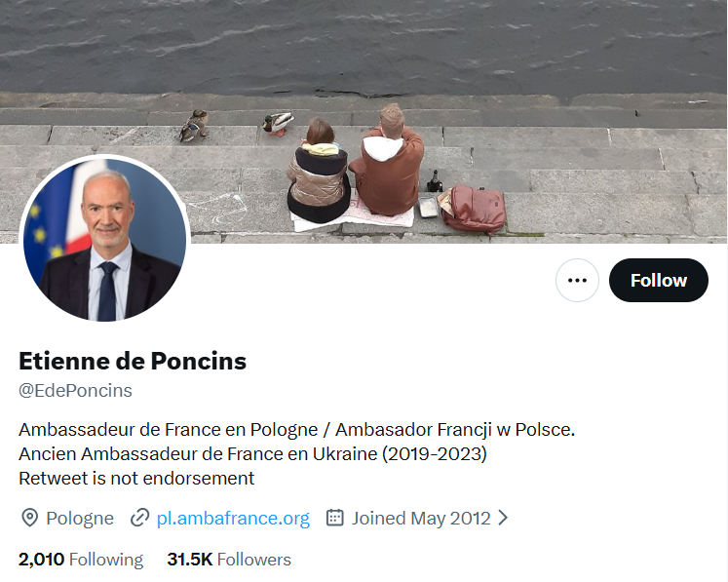The height and width of the screenshot is (582, 728).
Task: Open the three-dot more options menu
Action: coord(577,281)
